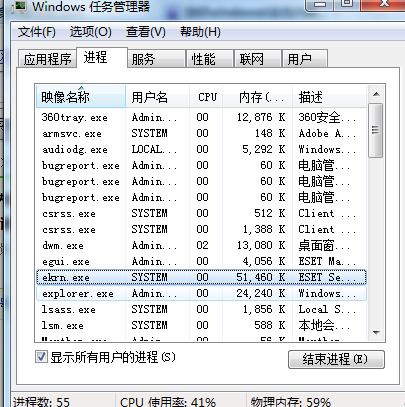Click the process list scrollbar thumb

pyautogui.click(x=376, y=130)
